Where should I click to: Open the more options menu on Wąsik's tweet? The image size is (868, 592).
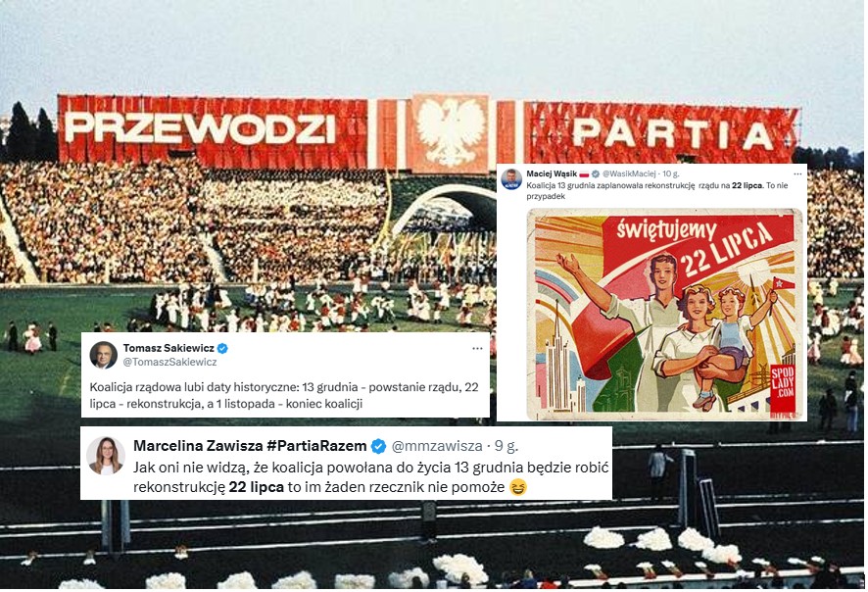point(797,173)
